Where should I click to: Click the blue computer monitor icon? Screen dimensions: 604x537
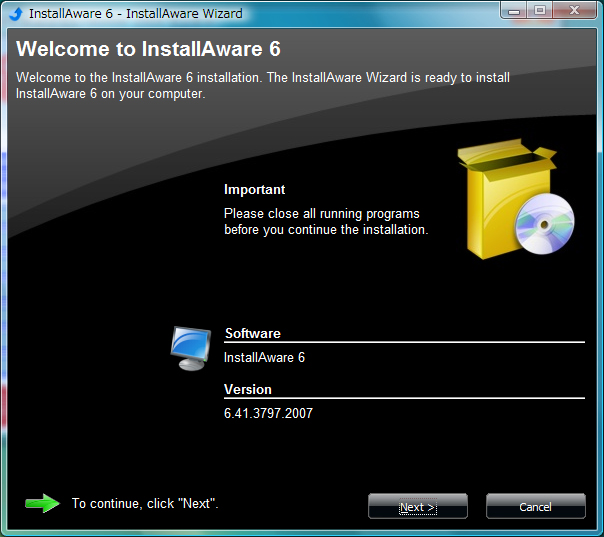(191, 348)
